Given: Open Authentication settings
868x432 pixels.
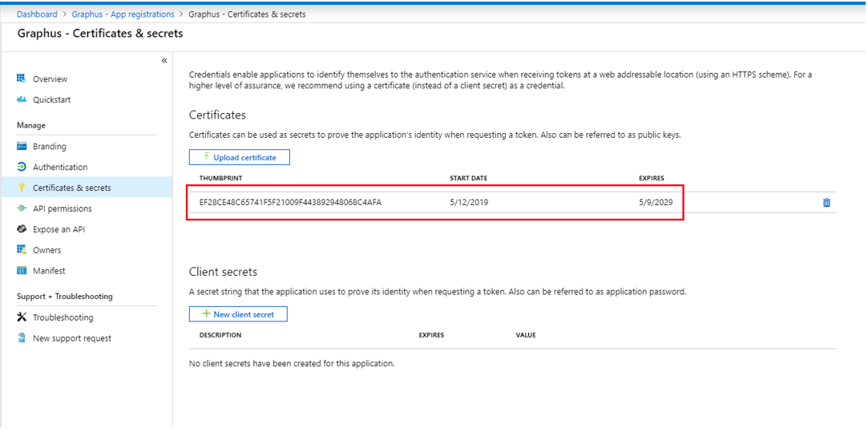Looking at the screenshot, I should pos(60,167).
